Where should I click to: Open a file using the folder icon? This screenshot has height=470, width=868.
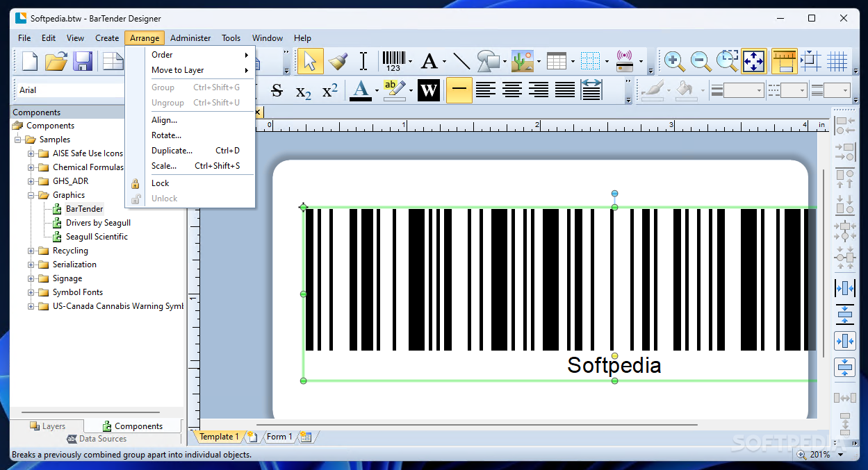tap(56, 61)
